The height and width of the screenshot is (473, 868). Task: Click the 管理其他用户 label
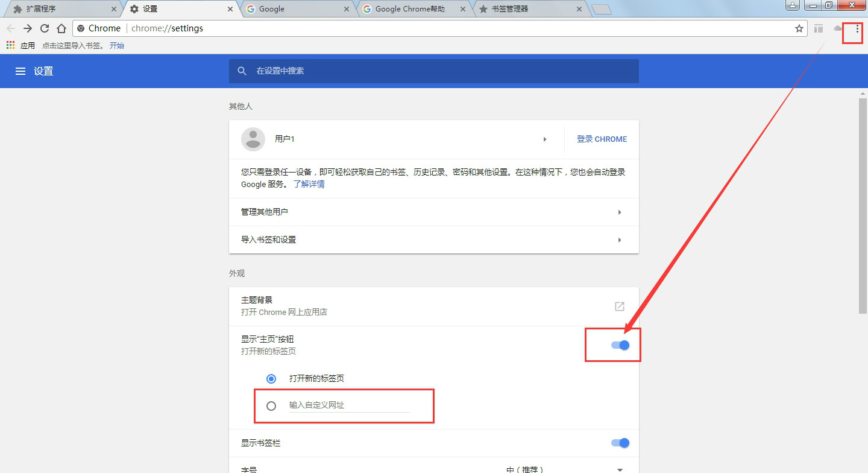coord(265,212)
